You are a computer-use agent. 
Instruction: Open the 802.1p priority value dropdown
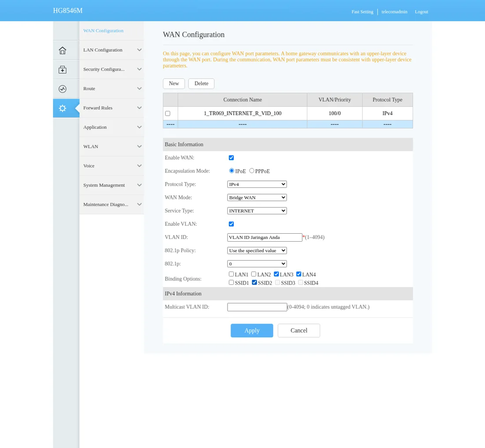(257, 264)
